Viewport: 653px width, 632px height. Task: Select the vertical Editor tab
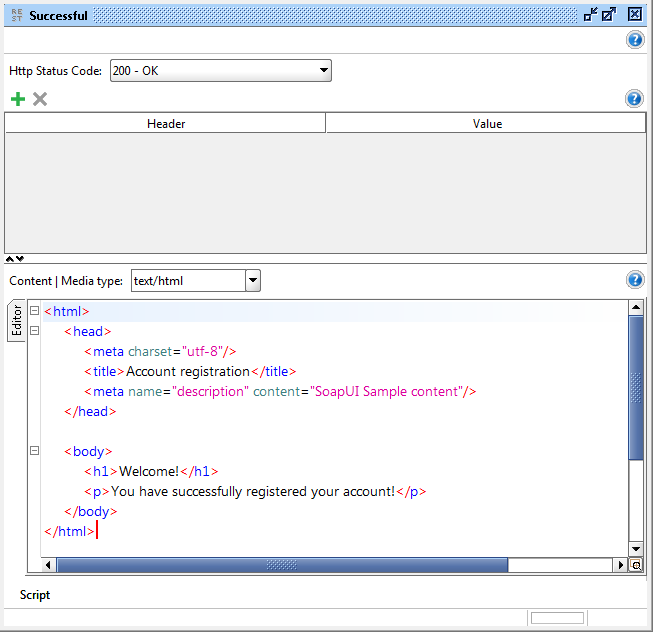(16, 321)
